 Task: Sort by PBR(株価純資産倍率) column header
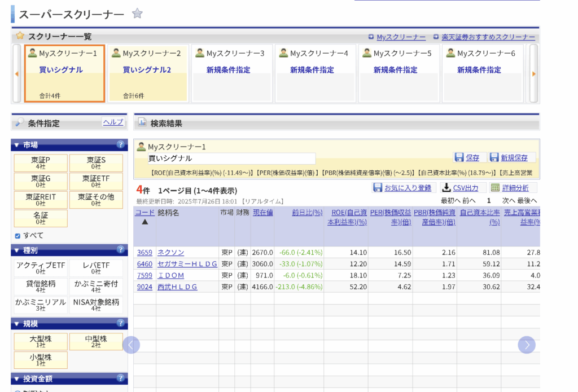pos(434,217)
